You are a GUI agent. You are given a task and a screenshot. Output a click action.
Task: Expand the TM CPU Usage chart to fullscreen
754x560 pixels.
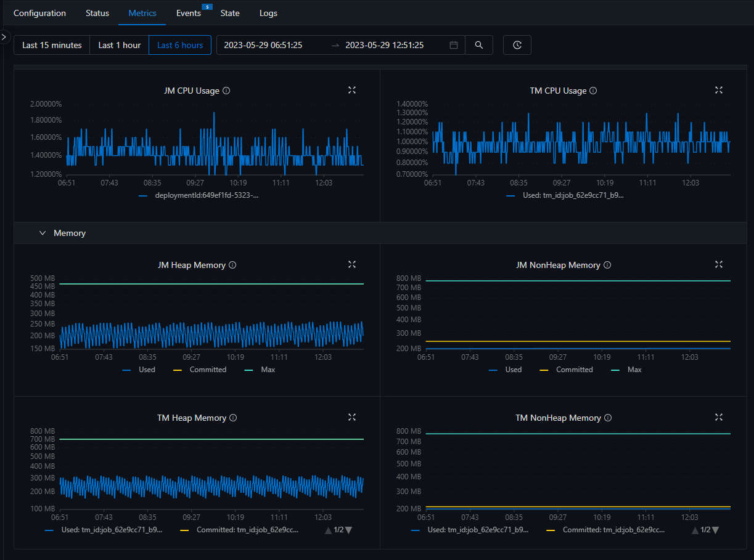coord(718,90)
